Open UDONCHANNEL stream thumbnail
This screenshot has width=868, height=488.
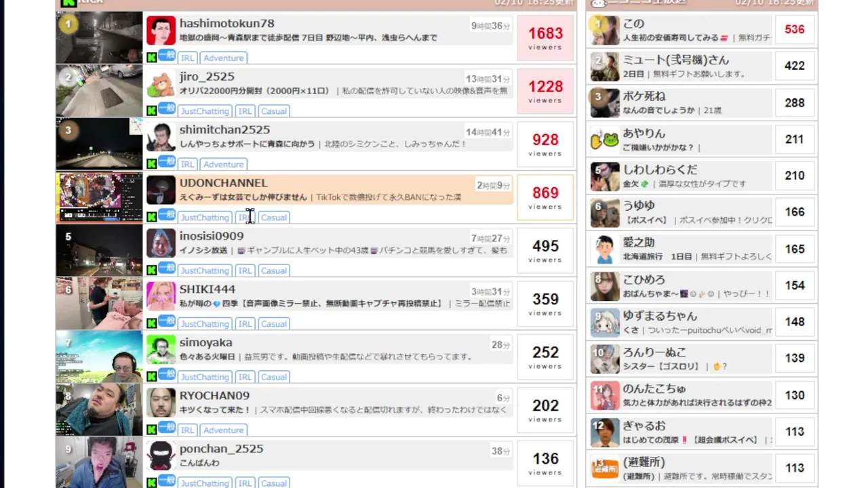(x=99, y=197)
